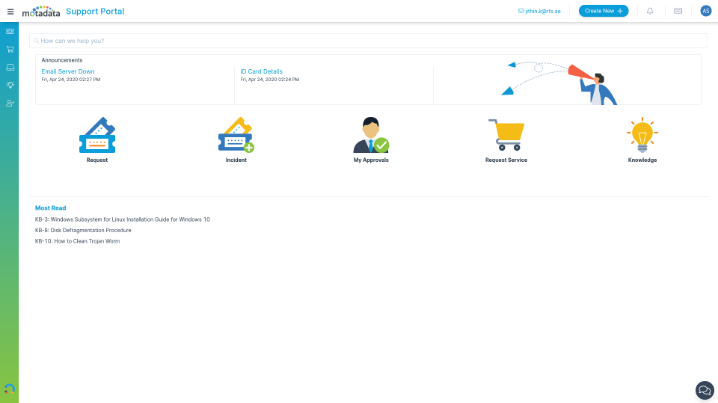
Task: Click the sidebar lightbulb knowledge icon
Action: (x=10, y=85)
